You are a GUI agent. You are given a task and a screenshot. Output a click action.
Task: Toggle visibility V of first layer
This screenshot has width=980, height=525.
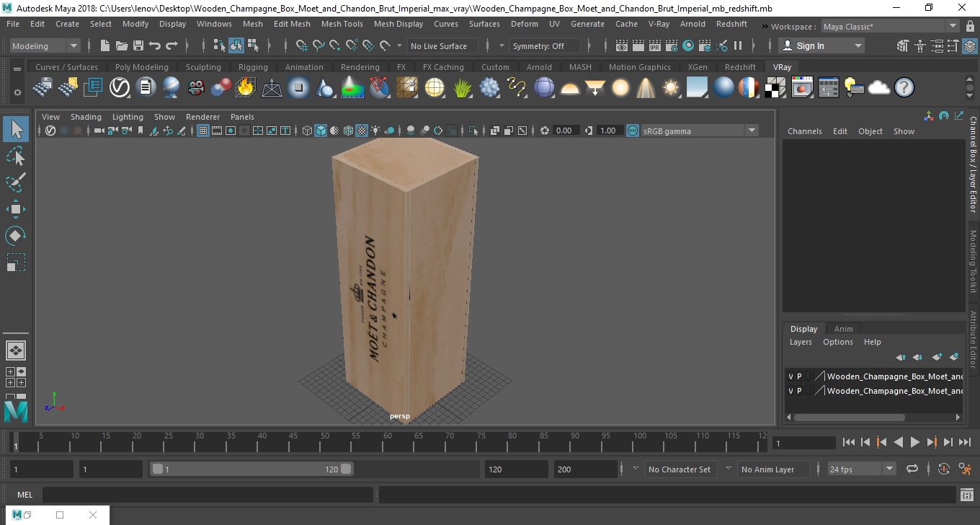click(x=790, y=376)
